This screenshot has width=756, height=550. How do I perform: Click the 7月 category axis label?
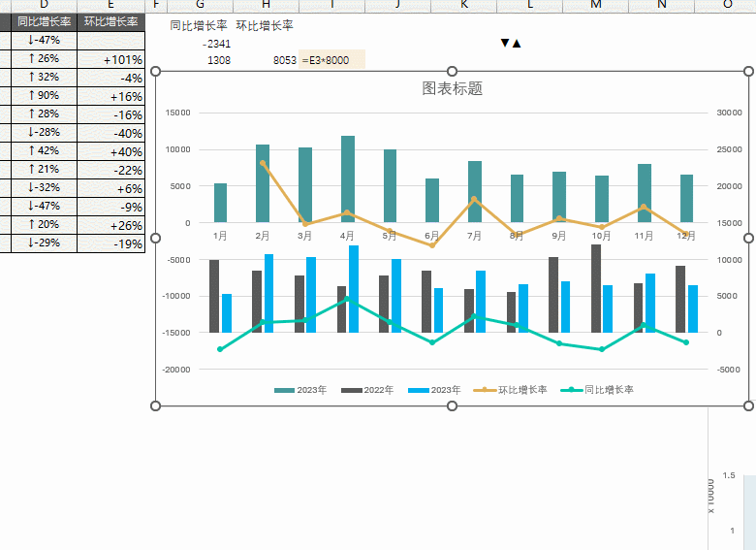pyautogui.click(x=474, y=236)
